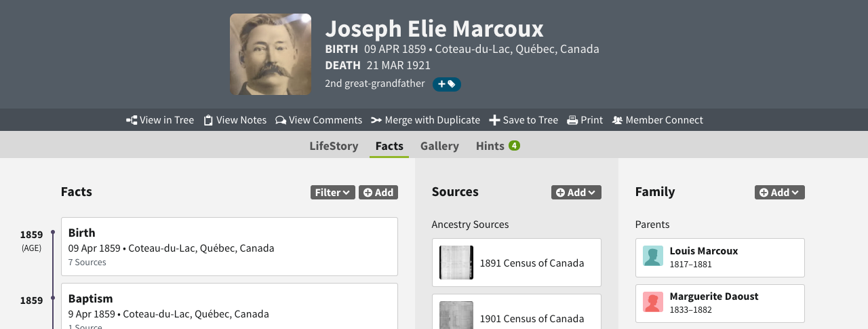Open Member Connect people icon

pos(617,120)
